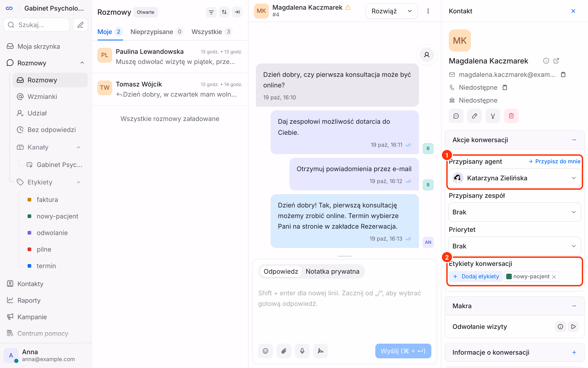
Task: Open the Przypisany agent dropdown
Action: click(x=515, y=178)
